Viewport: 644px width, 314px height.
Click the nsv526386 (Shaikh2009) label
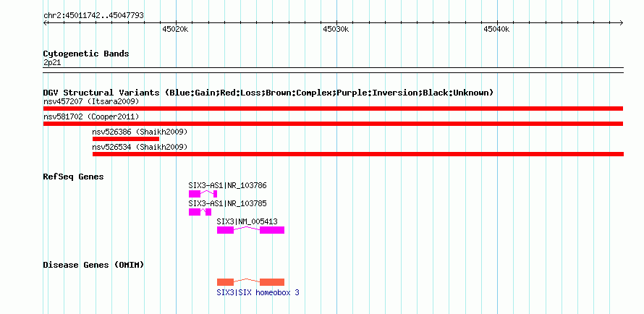(x=140, y=132)
